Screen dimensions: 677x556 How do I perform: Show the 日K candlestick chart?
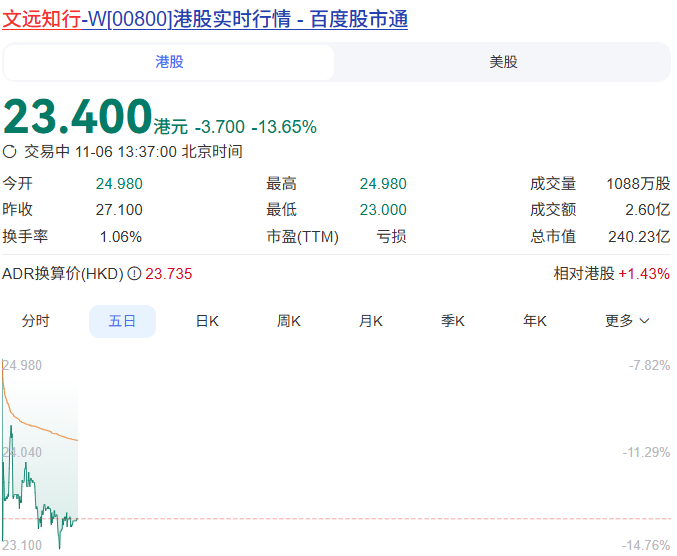click(207, 321)
